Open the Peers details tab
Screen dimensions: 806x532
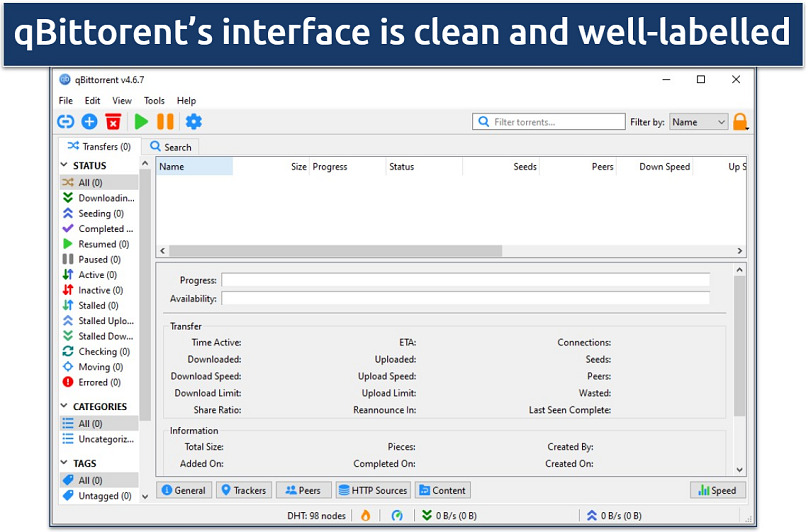coord(303,490)
